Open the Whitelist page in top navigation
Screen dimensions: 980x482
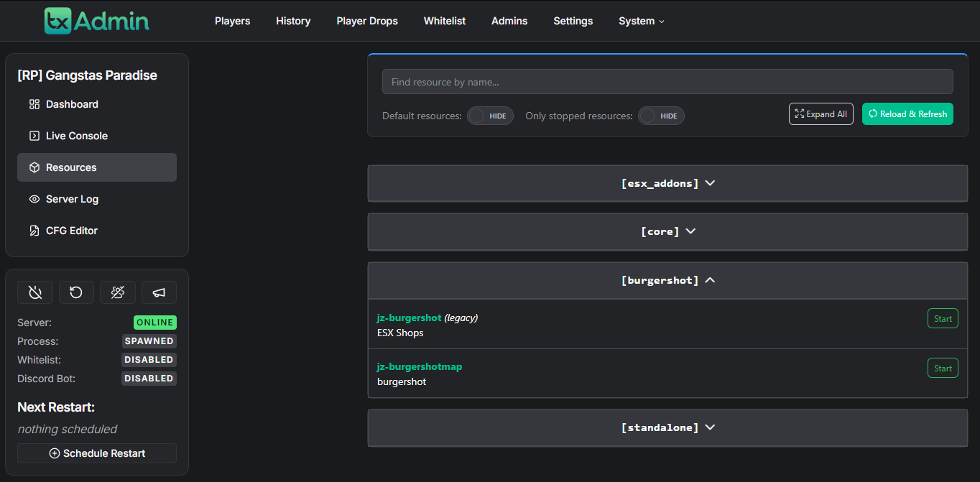click(444, 21)
